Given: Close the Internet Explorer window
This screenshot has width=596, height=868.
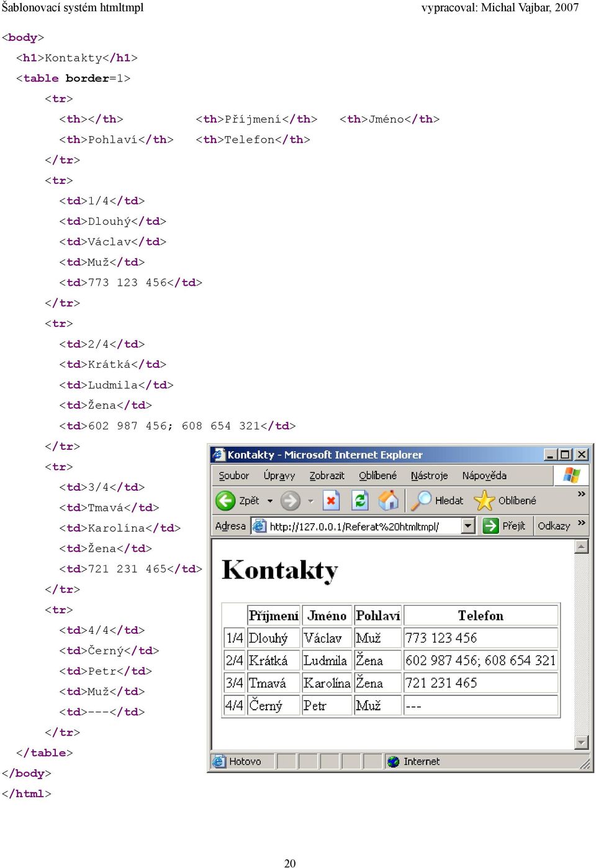Looking at the screenshot, I should 581,455.
